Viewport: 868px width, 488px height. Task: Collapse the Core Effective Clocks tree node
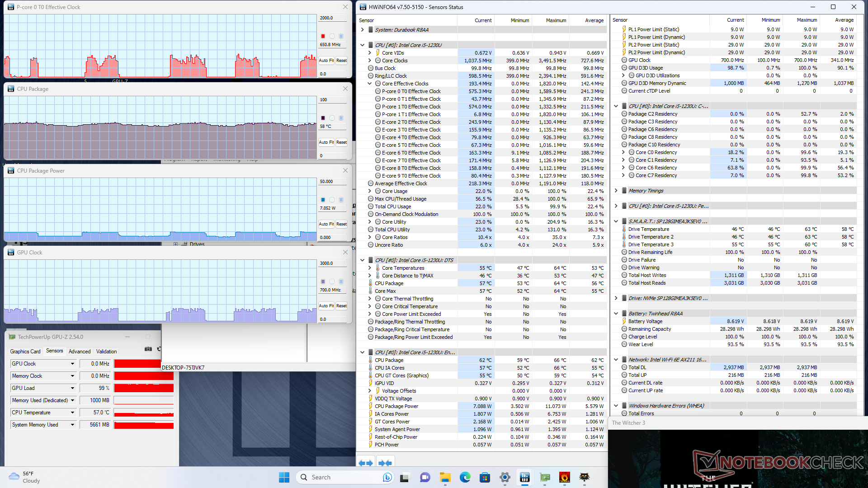(370, 84)
